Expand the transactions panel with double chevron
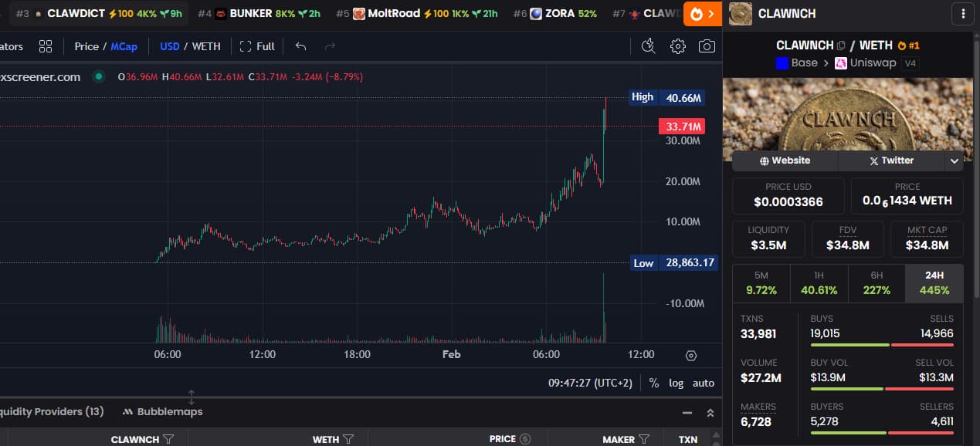The image size is (980, 446). tap(710, 413)
